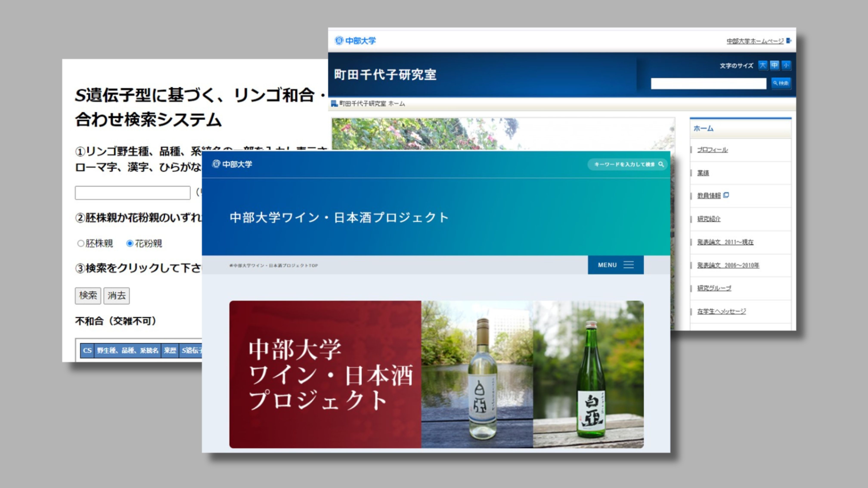The height and width of the screenshot is (488, 868).
Task: Click the Chubu University logo in blue header
Action: pos(232,164)
